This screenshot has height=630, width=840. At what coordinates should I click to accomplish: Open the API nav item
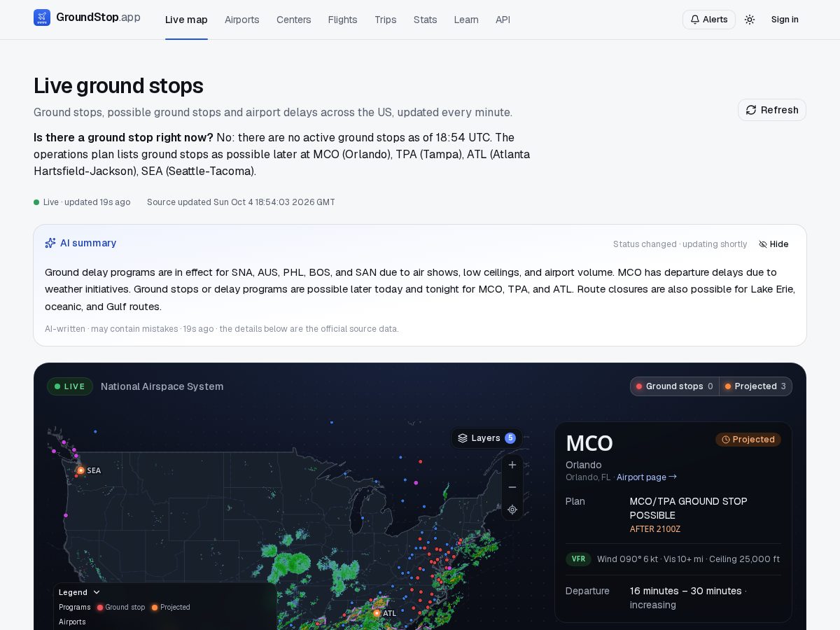pos(503,20)
